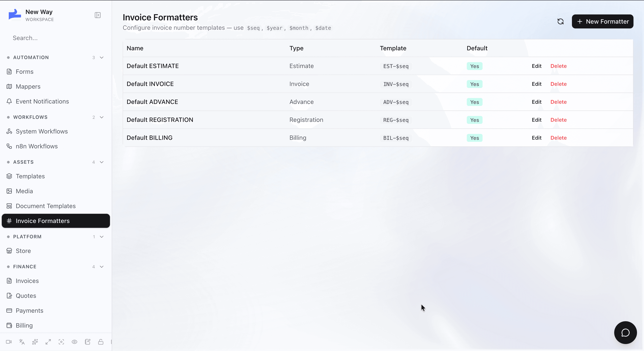Click the Registration type cell
The width and height of the screenshot is (644, 351).
tap(306, 120)
